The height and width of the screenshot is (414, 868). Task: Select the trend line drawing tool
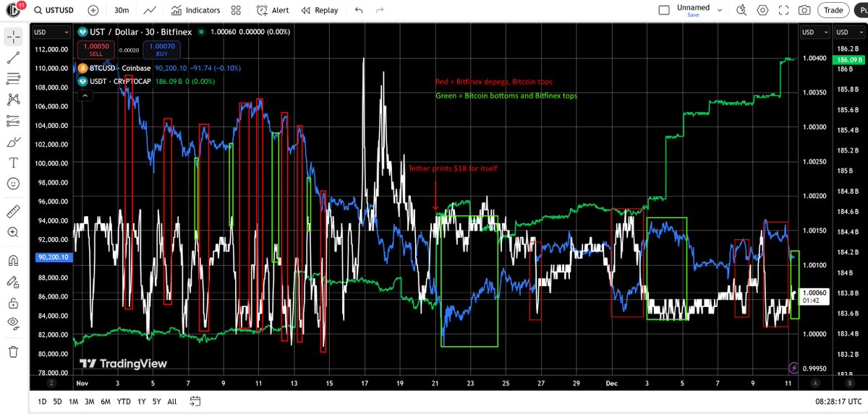point(13,57)
